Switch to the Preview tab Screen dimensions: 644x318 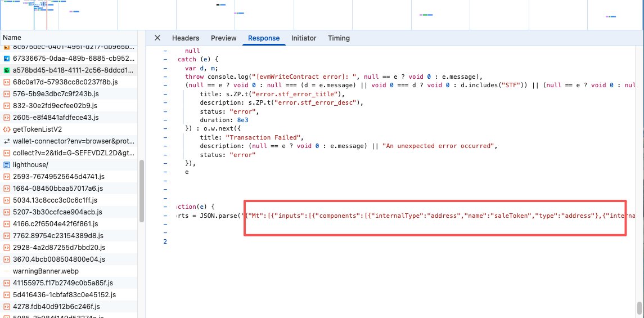(224, 38)
